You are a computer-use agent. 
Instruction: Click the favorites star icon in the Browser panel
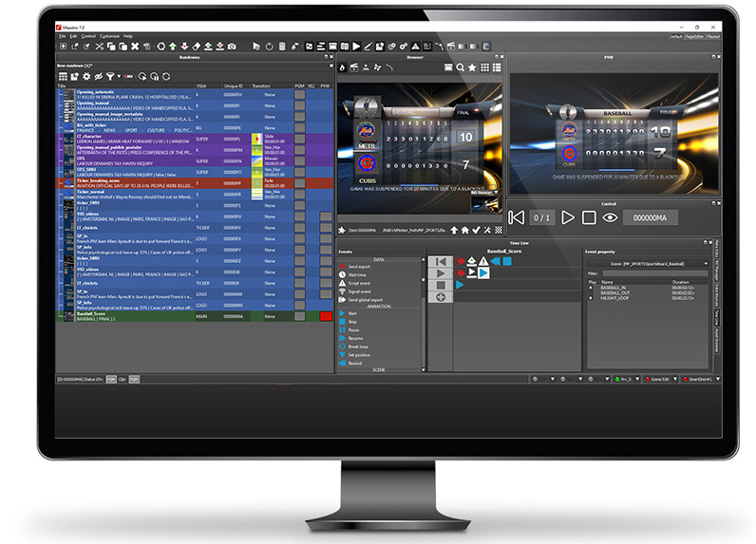click(472, 67)
